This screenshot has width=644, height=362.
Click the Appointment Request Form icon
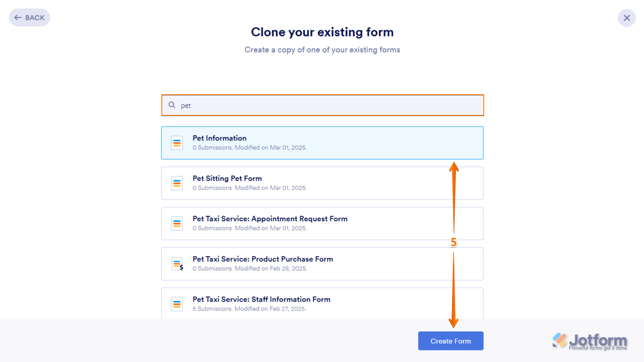coord(177,224)
